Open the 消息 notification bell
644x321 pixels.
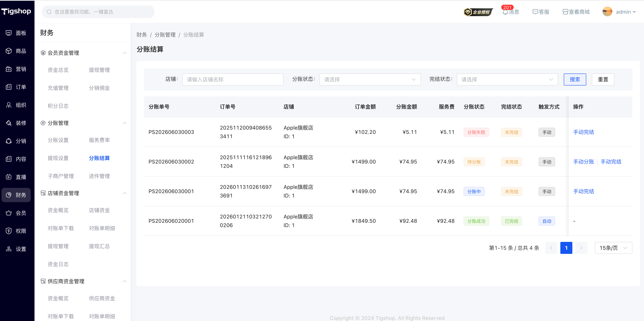pos(505,12)
